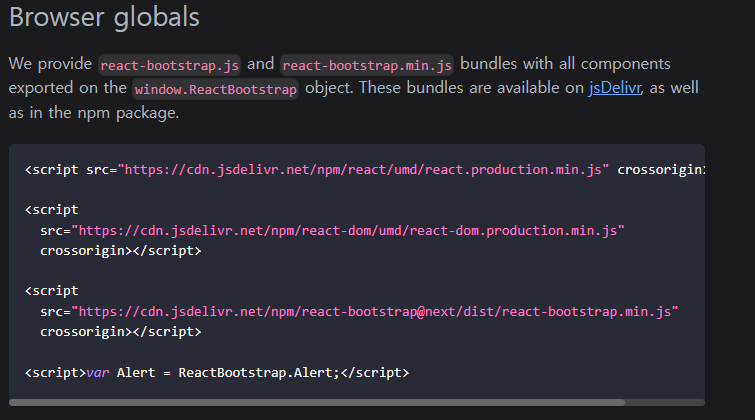Viewport: 755px width, 420px height.
Task: Click the react.production.min.js URL string
Action: point(364,170)
